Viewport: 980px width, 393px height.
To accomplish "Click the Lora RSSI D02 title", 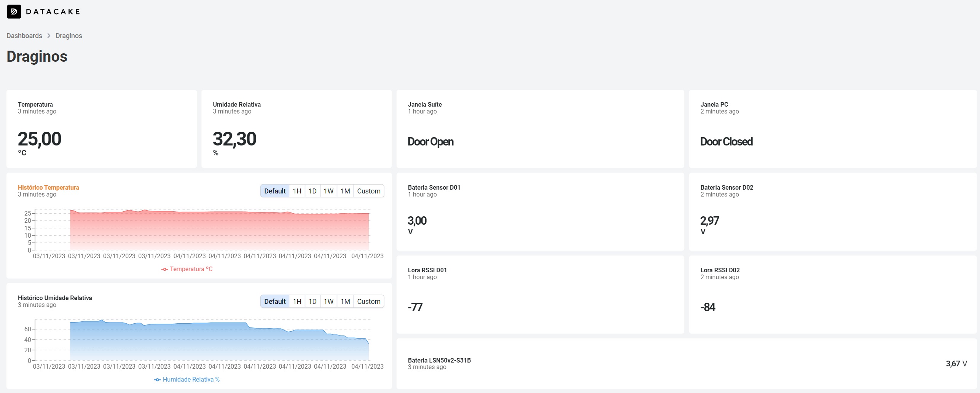I will (720, 270).
